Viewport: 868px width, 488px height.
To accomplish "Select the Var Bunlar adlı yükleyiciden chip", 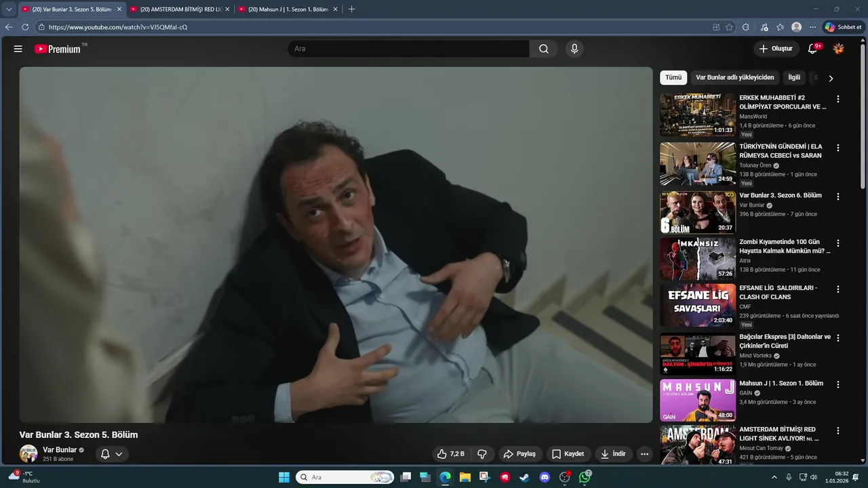I will point(734,77).
